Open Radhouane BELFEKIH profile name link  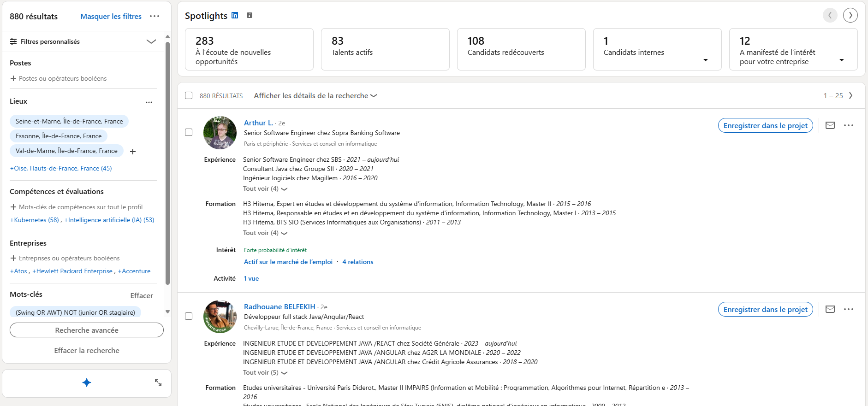tap(279, 306)
